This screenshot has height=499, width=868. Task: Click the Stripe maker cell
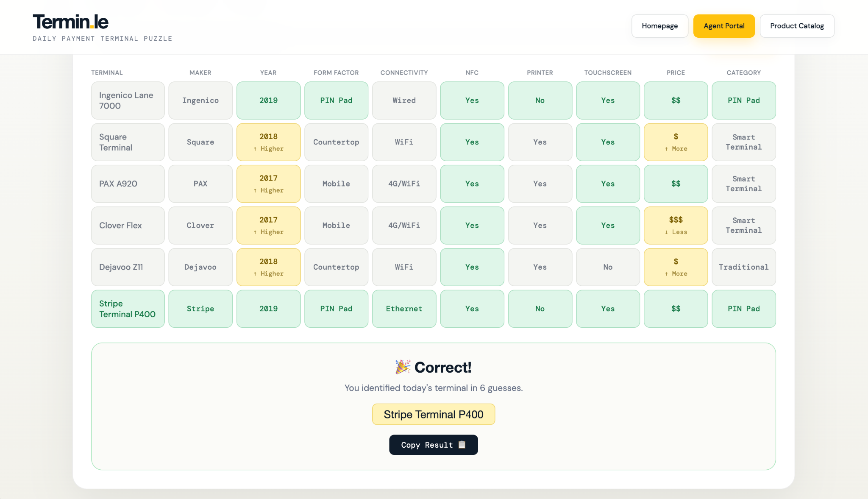coord(200,309)
